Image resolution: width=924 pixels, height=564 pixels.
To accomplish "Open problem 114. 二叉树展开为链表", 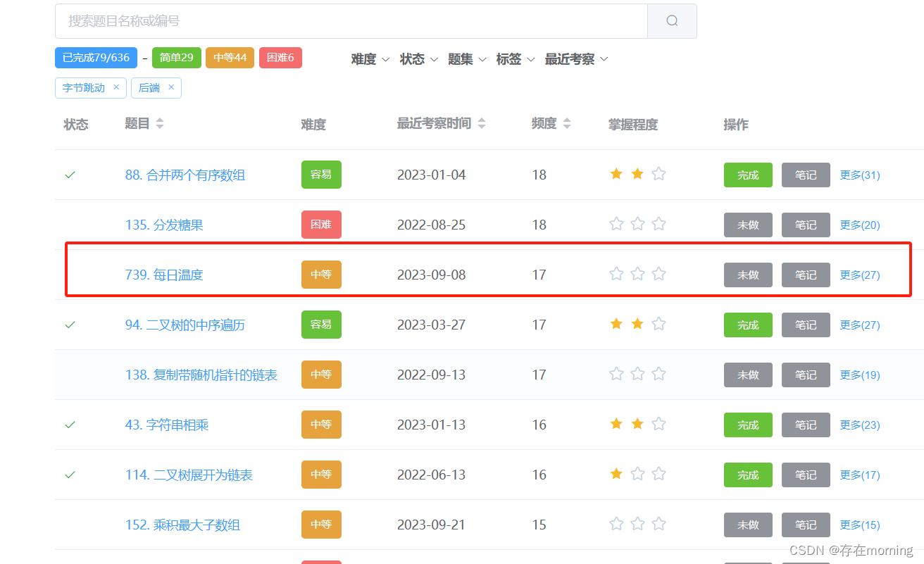I will click(x=189, y=475).
